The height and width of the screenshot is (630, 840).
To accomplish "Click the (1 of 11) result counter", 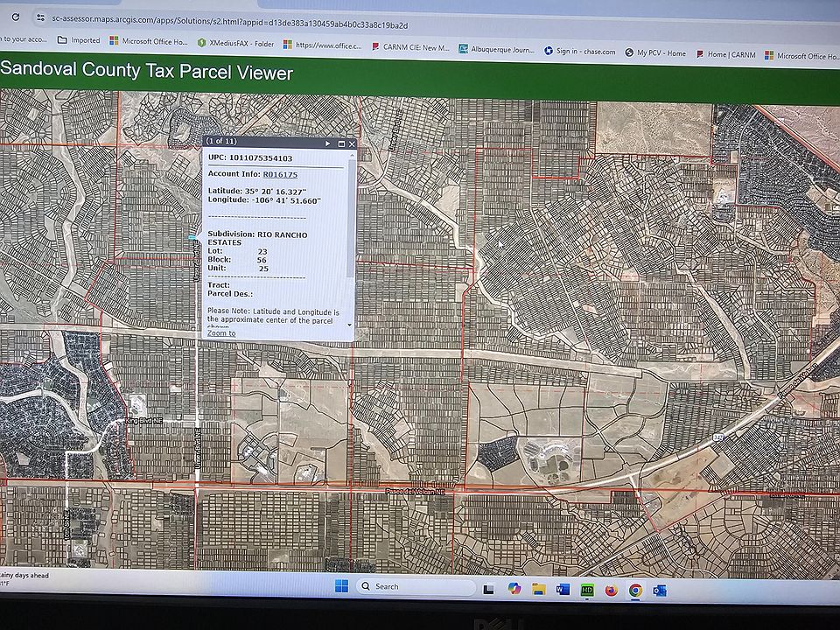I will click(221, 142).
